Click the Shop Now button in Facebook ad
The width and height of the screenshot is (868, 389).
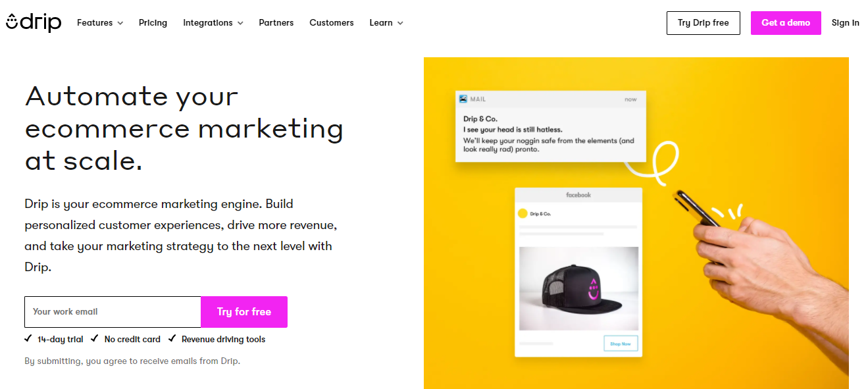pos(621,344)
